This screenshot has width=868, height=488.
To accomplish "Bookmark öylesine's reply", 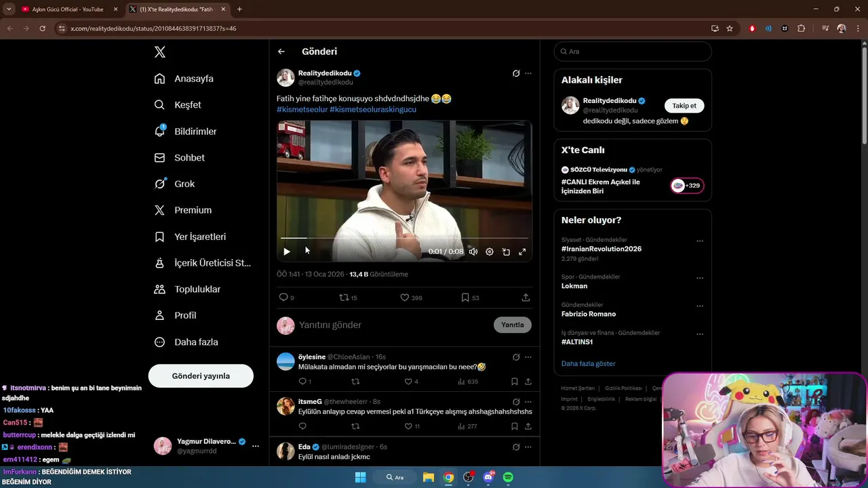I will point(515,382).
